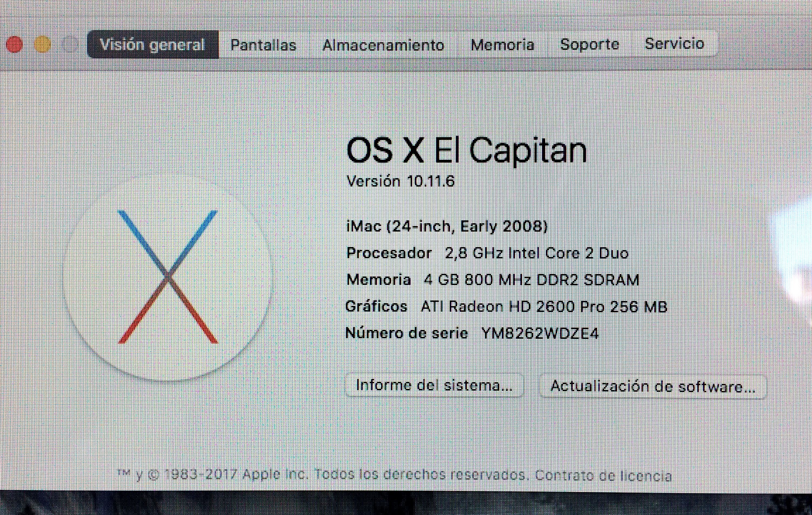Open the Almacenamiento tab
Screen dimensions: 812x515
(x=383, y=45)
